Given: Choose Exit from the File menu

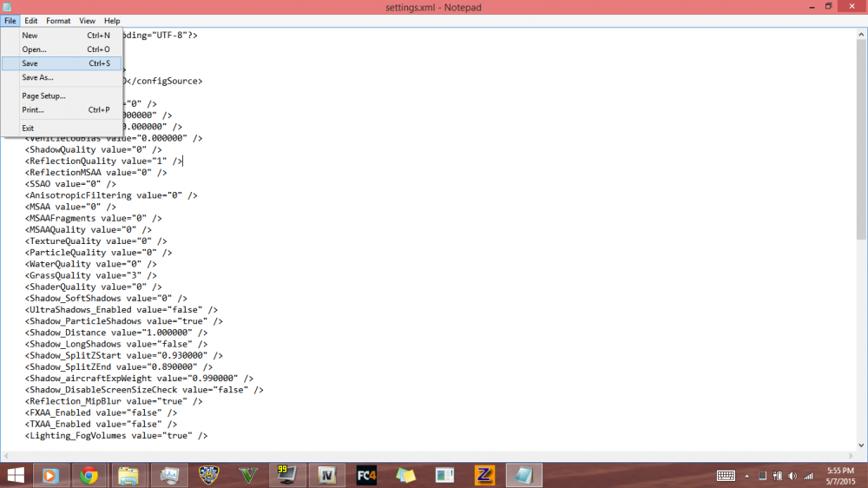Looking at the screenshot, I should (62, 128).
